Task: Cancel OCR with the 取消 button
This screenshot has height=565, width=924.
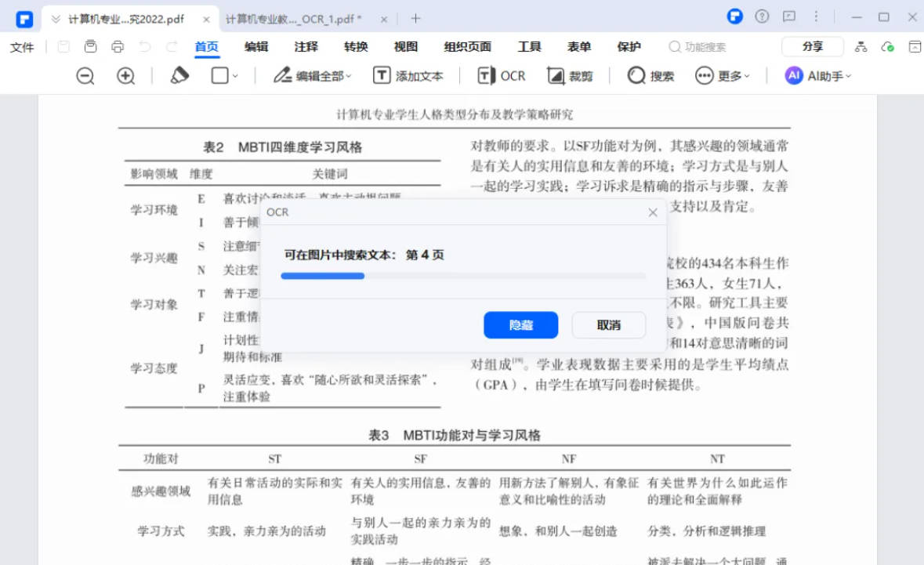Action: [x=609, y=324]
